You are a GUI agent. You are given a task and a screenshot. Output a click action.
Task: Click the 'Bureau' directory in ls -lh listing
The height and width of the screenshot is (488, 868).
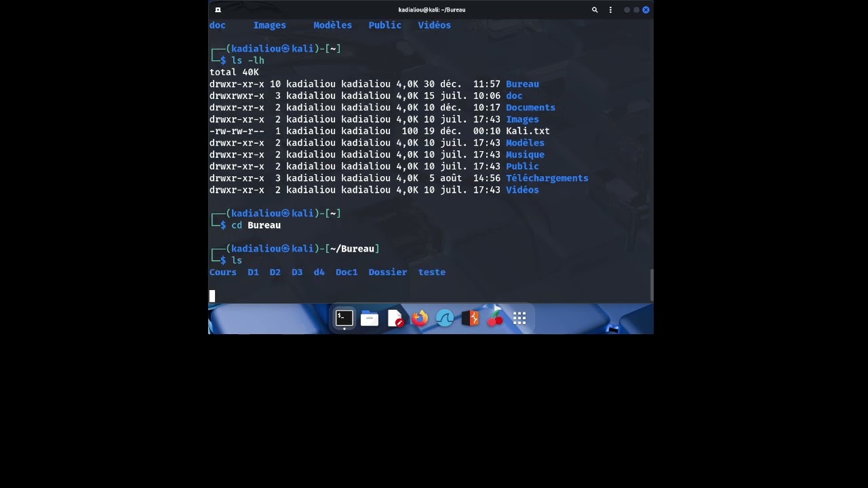pos(522,84)
